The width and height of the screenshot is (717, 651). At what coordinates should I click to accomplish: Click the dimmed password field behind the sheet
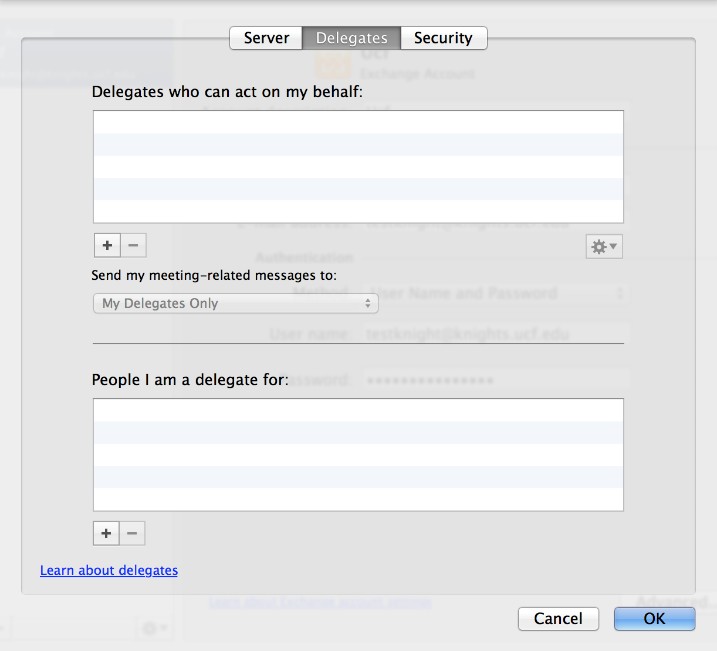496,380
